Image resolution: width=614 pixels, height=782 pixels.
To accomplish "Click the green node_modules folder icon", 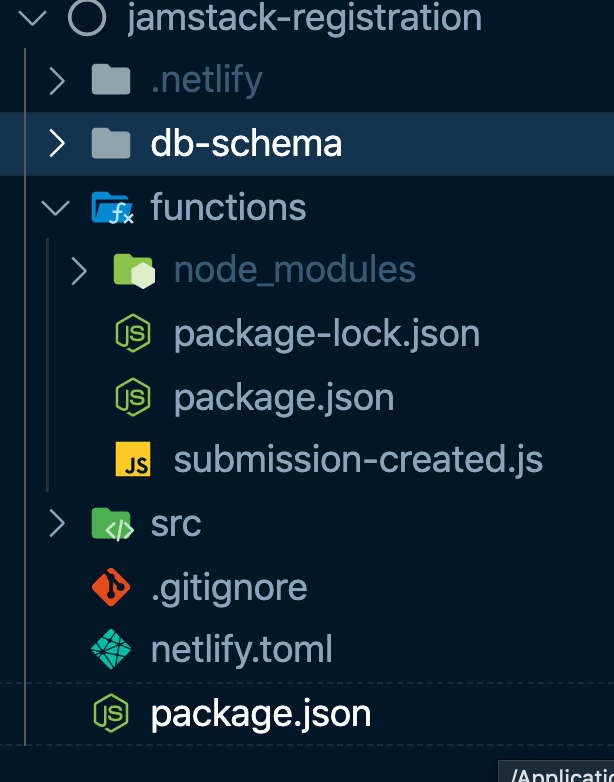I will coord(134,271).
